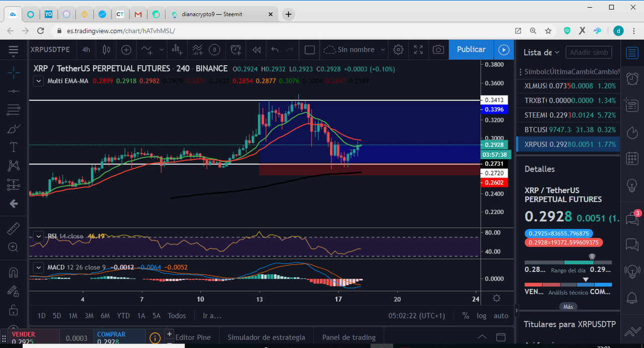Toggle log scale on the chart
The image size is (644, 348).
tap(481, 316)
